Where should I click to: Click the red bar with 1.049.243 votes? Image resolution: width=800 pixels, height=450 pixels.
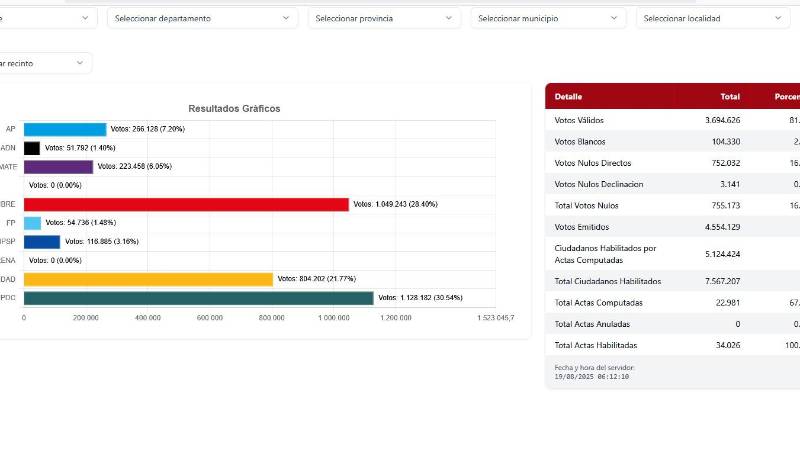click(186, 204)
